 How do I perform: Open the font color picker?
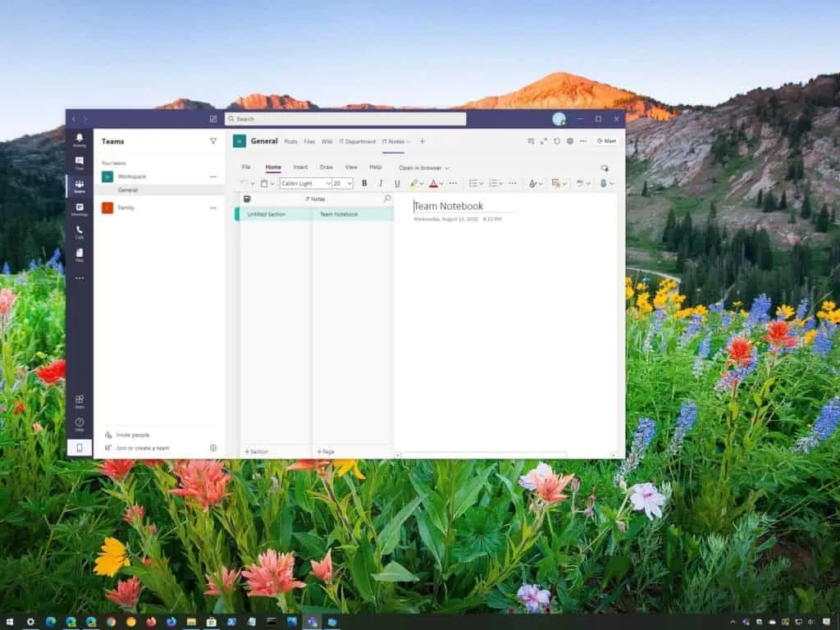434,183
